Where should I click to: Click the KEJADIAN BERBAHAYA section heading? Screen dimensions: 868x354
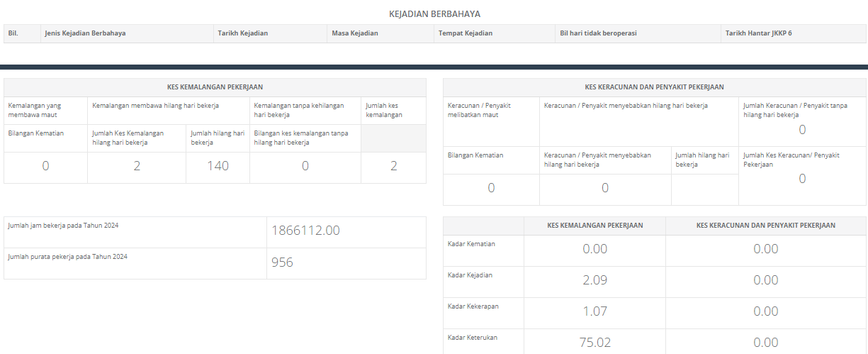[x=435, y=13]
